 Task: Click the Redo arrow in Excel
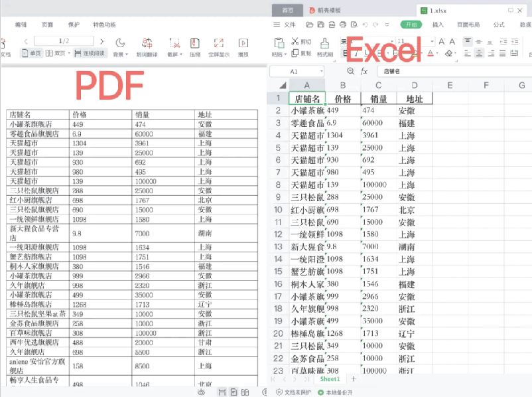point(375,25)
